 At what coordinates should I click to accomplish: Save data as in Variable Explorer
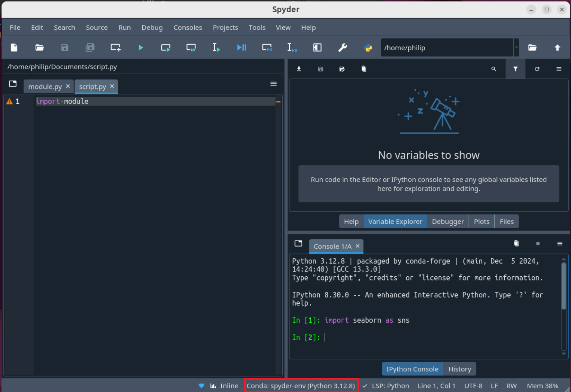(342, 69)
